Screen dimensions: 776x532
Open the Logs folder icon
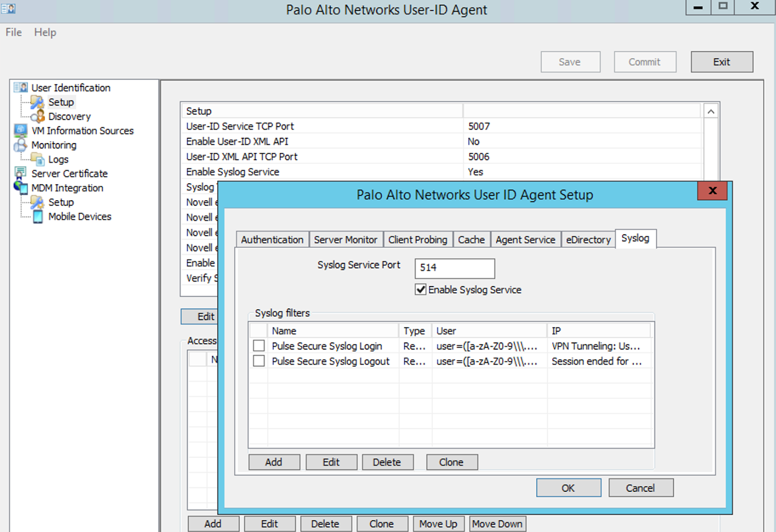point(39,159)
